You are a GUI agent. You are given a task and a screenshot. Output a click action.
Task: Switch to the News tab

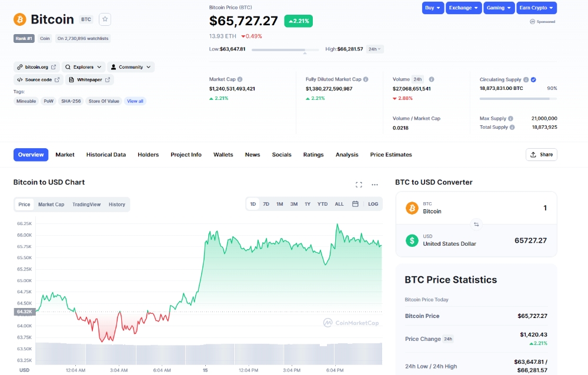click(252, 155)
